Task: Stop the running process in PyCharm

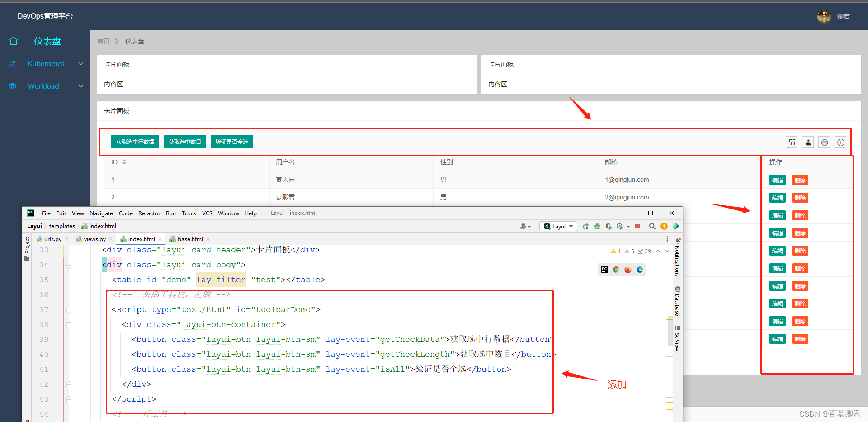Action: coord(637,226)
